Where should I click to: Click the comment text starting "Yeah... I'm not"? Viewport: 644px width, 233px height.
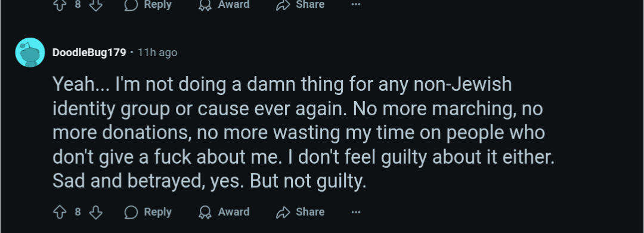[x=304, y=133]
